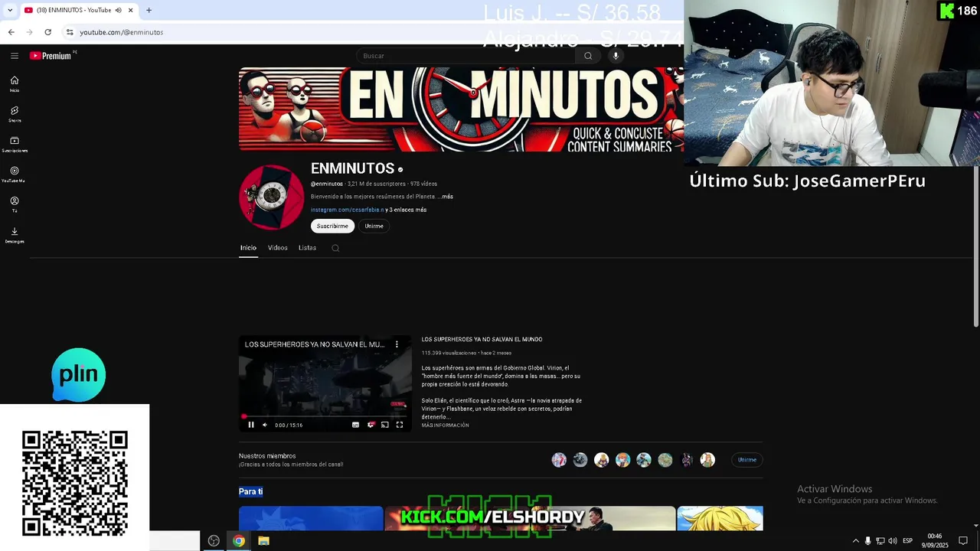Show hidden tray icons chevron
Image resolution: width=980 pixels, height=551 pixels.
click(x=856, y=540)
